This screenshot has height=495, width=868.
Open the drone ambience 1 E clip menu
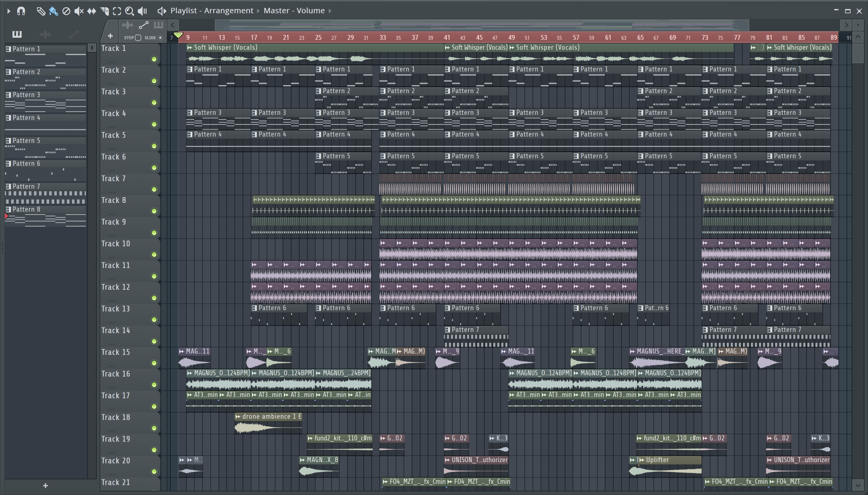pyautogui.click(x=238, y=417)
